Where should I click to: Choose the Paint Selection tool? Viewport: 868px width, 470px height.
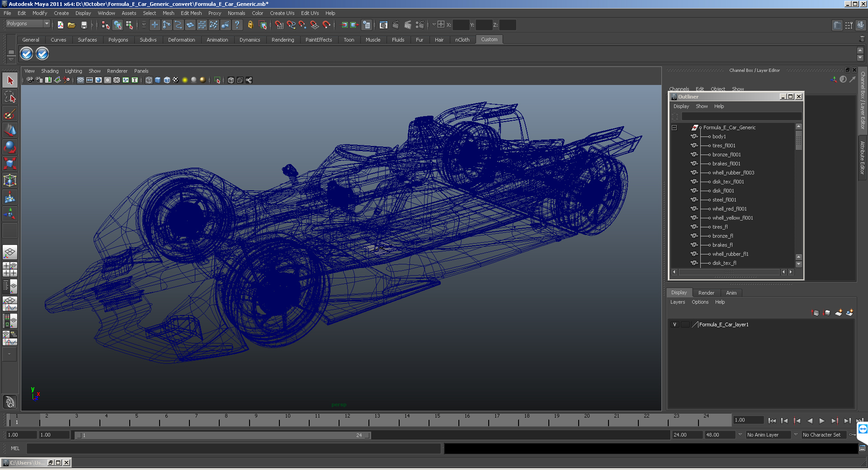click(x=10, y=114)
